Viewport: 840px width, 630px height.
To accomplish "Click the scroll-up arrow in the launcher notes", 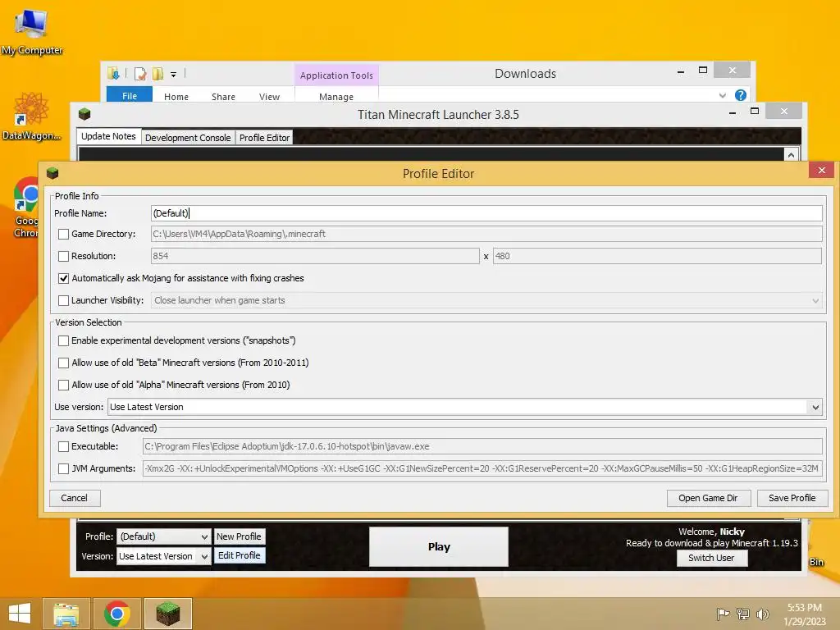I will tap(792, 155).
